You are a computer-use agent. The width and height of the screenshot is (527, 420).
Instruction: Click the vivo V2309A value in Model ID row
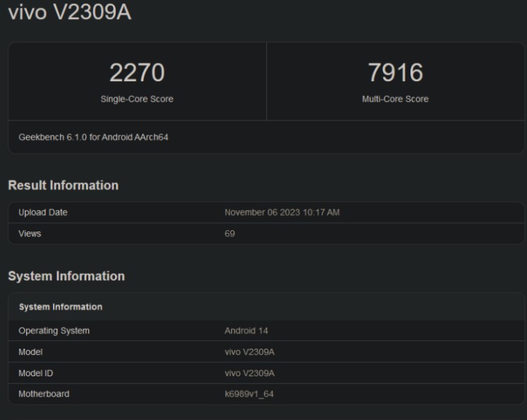[x=249, y=373]
